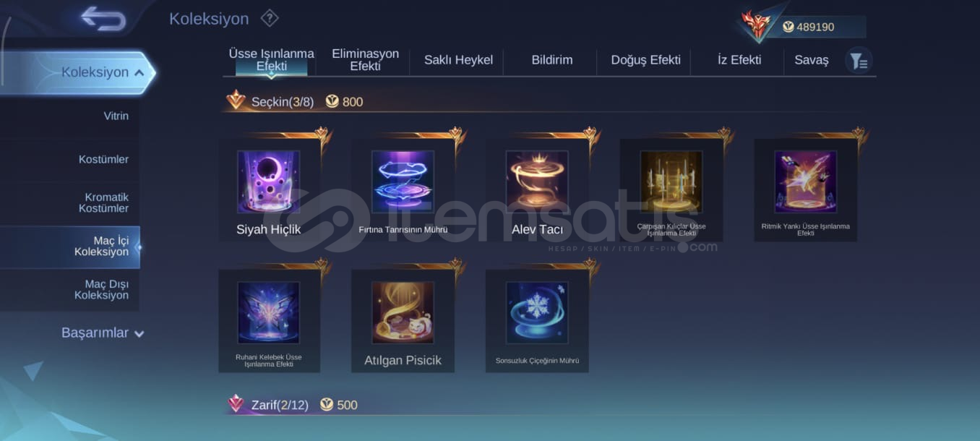
Task: Switch to the Doğuş Efekti tab
Action: [646, 60]
